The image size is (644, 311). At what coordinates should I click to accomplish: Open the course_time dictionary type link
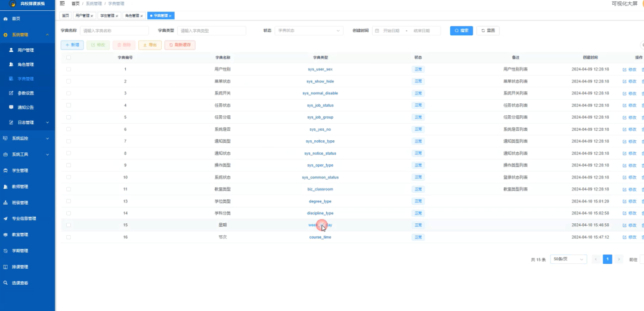tap(320, 238)
